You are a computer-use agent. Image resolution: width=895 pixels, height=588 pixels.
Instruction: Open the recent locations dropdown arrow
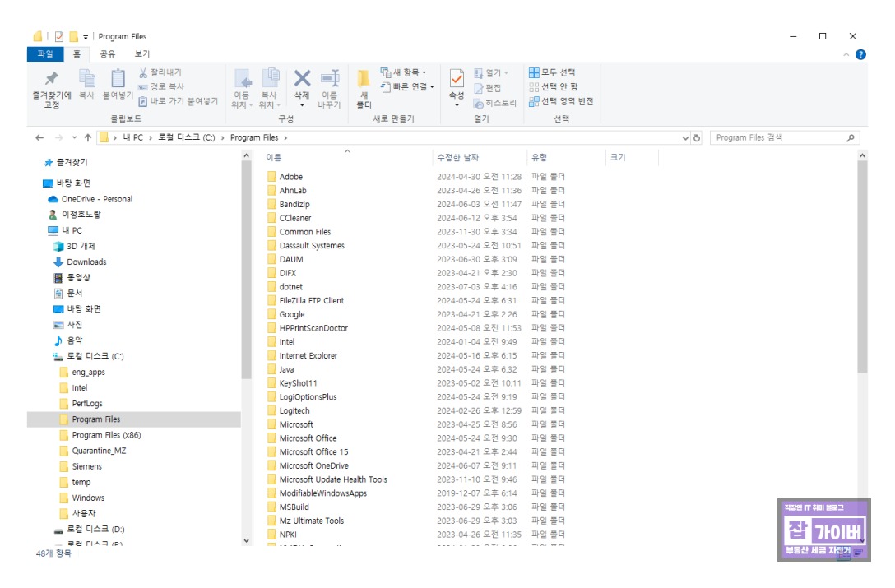(74, 137)
